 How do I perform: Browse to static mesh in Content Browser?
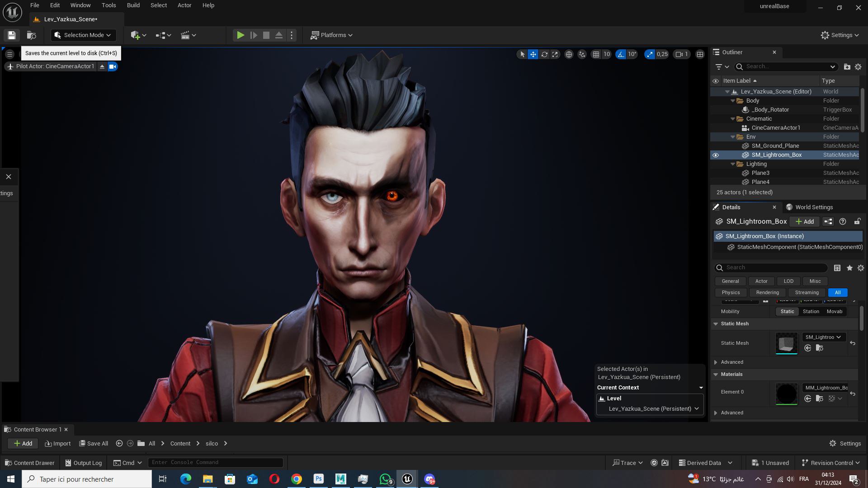coord(819,348)
